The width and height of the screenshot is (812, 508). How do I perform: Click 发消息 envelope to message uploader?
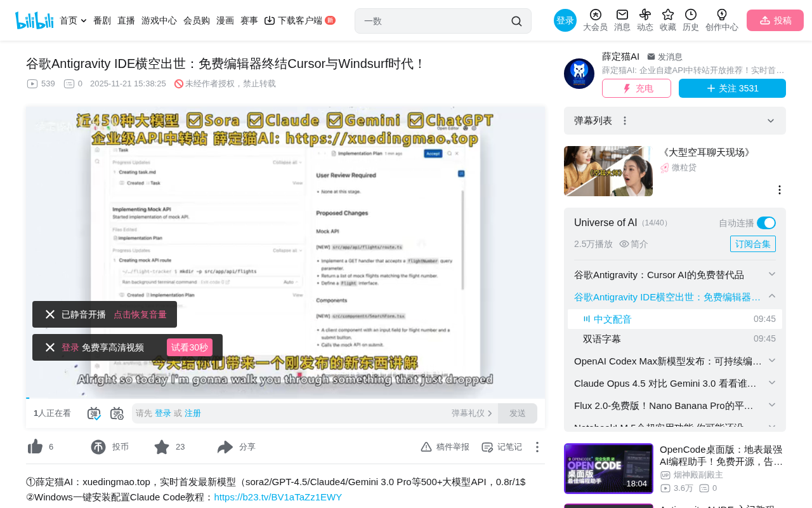(x=651, y=57)
